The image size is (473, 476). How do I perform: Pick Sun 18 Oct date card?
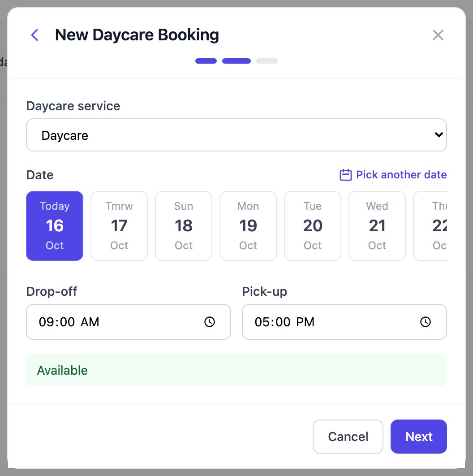(x=184, y=226)
